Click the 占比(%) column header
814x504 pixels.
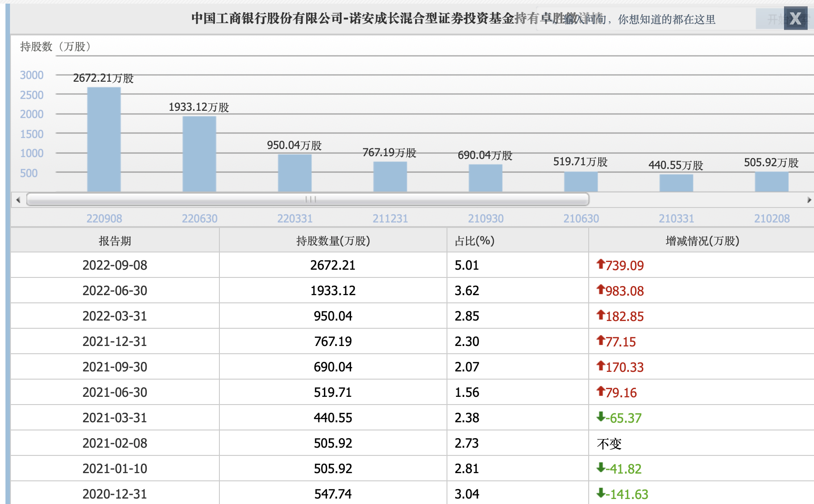[x=518, y=241]
